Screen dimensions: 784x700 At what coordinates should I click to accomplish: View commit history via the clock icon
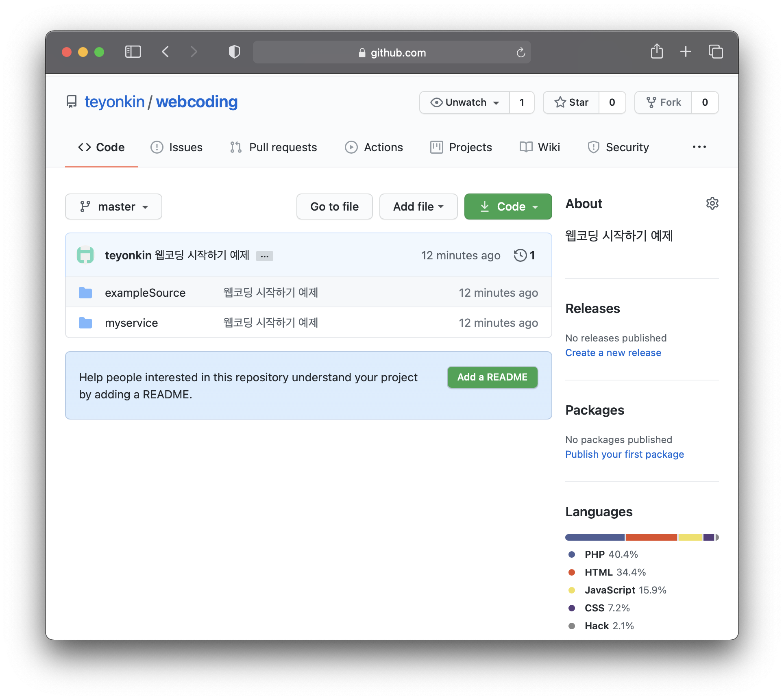tap(524, 255)
